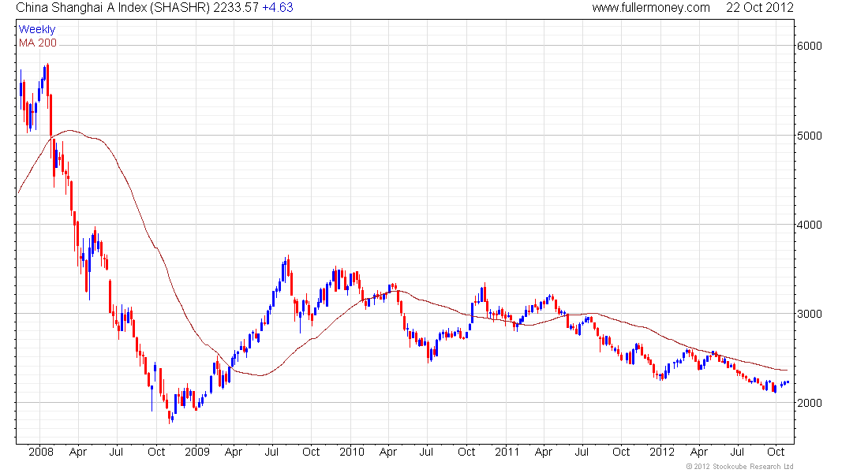Click the 3000 price axis label
The image size is (868, 473).
pyautogui.click(x=810, y=314)
